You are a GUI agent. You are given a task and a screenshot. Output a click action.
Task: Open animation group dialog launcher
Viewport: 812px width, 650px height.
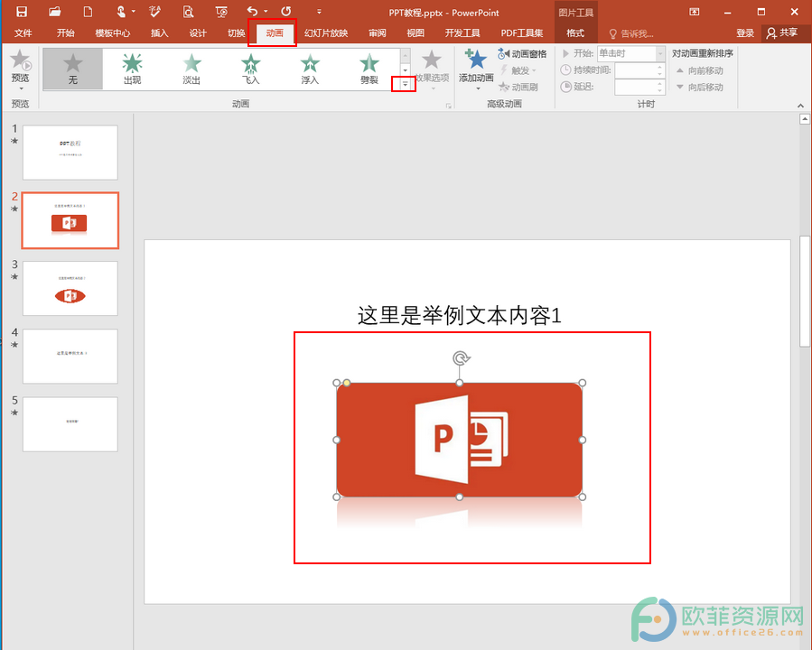coord(448,105)
